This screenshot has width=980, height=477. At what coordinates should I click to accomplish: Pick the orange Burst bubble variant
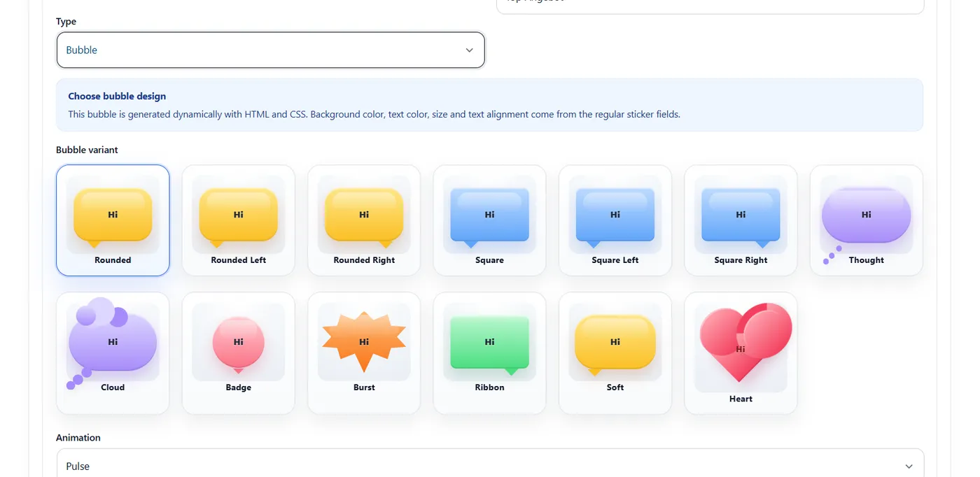[364, 353]
